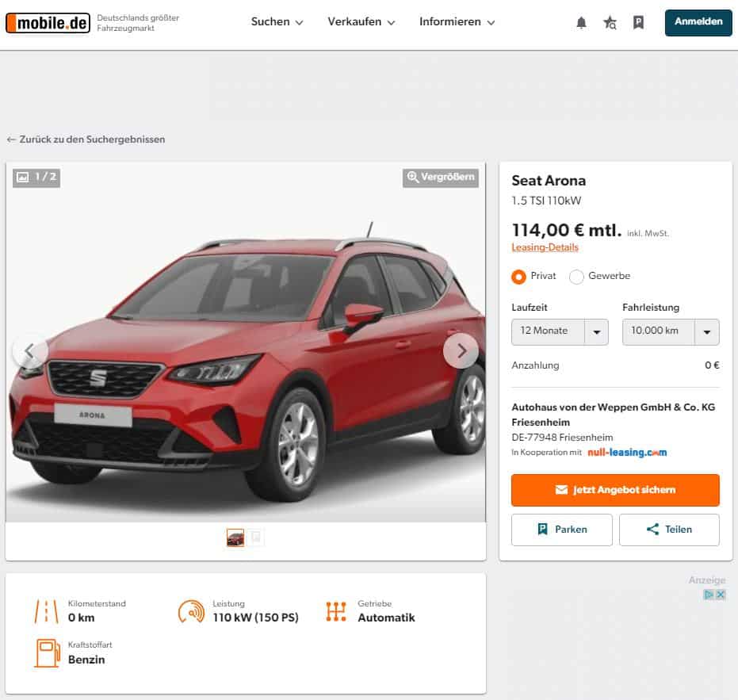The image size is (738, 700).
Task: Open the notifications bell icon
Action: point(581,23)
